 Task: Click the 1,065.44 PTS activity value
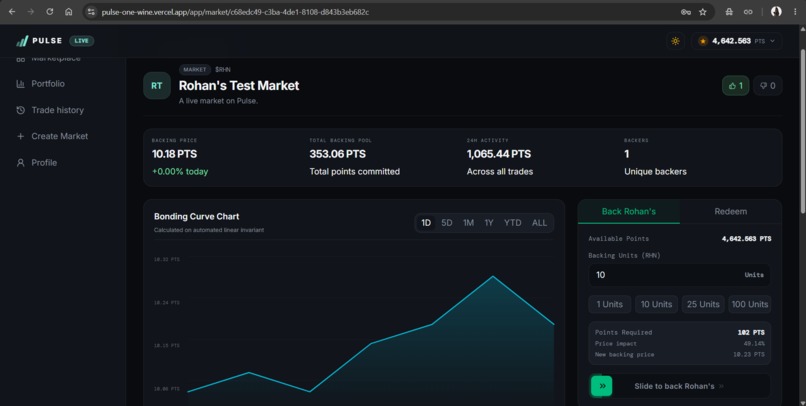499,154
